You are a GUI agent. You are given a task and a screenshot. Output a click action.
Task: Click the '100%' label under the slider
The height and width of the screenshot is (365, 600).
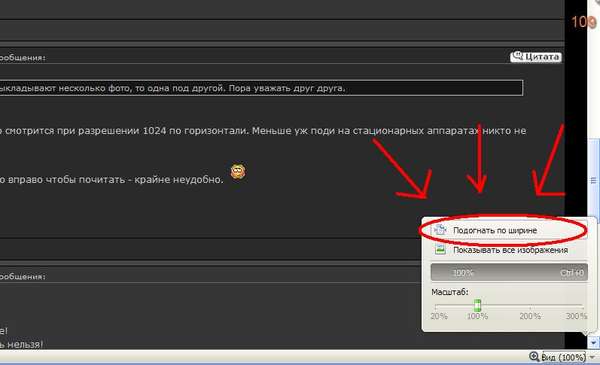pyautogui.click(x=477, y=316)
